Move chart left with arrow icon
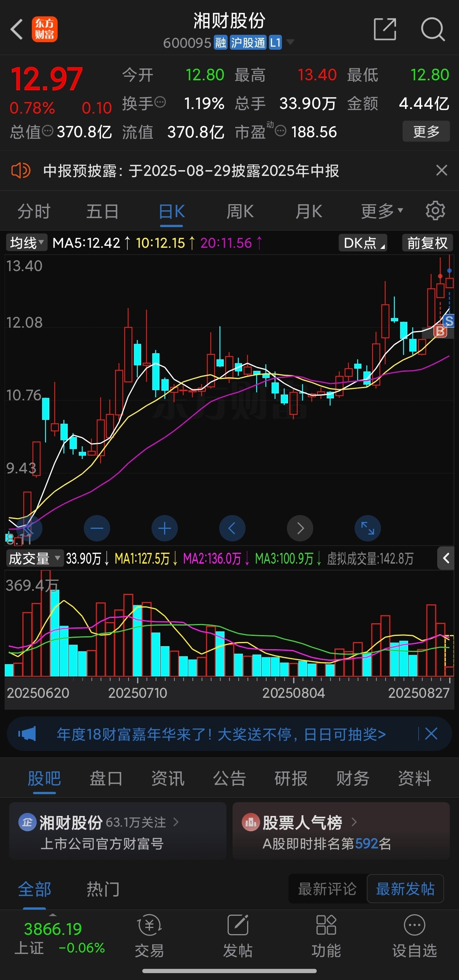Image resolution: width=459 pixels, height=980 pixels. point(232,528)
